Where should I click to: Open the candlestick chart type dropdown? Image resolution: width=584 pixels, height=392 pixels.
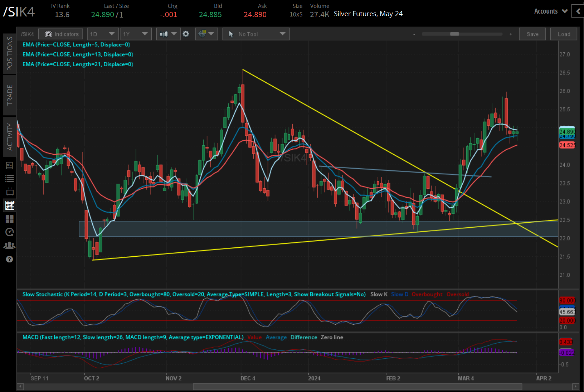click(x=168, y=34)
